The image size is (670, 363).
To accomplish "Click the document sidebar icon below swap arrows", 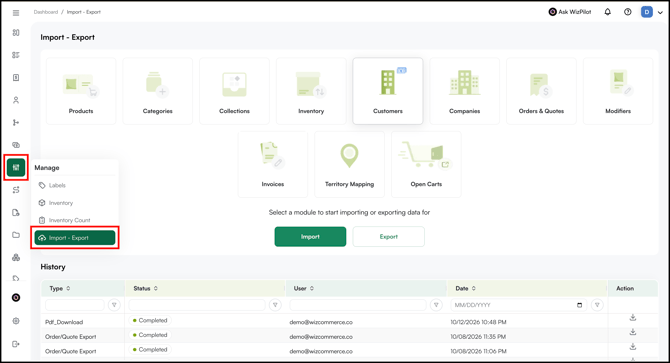I will 16,213.
